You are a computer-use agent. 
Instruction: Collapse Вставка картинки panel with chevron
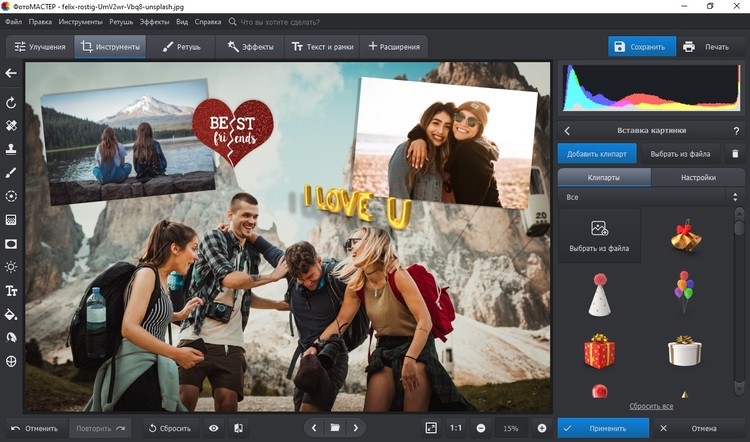point(567,131)
